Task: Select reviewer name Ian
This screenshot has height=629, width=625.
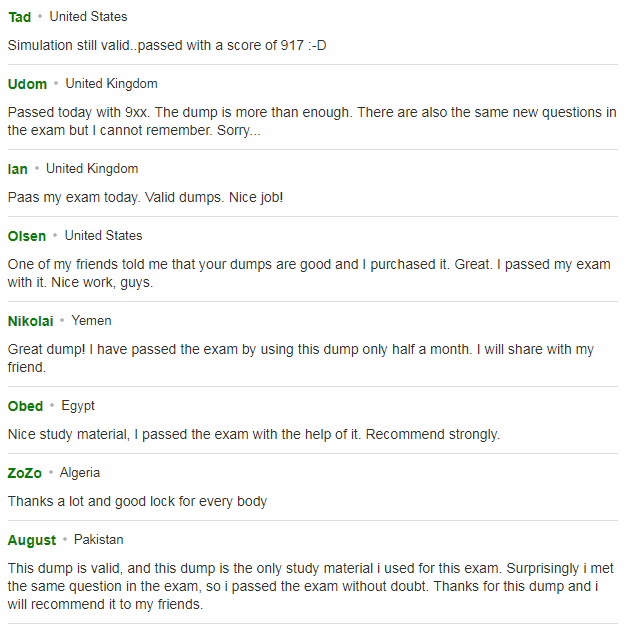Action: [18, 169]
